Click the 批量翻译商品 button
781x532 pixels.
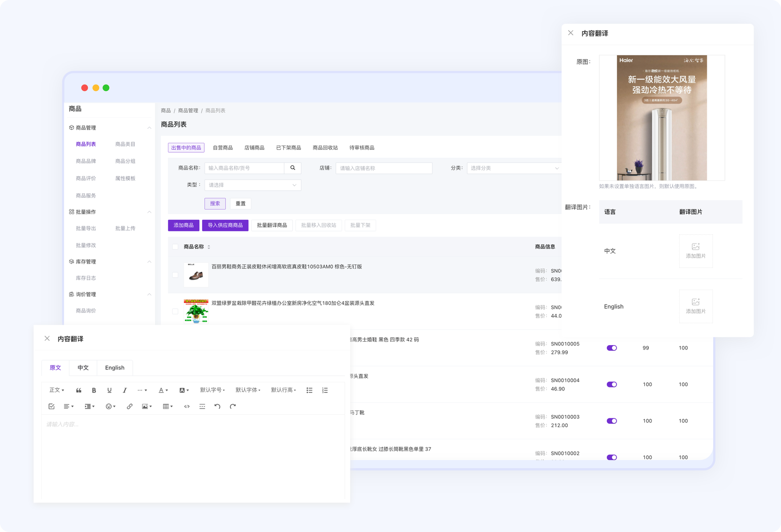coord(272,225)
